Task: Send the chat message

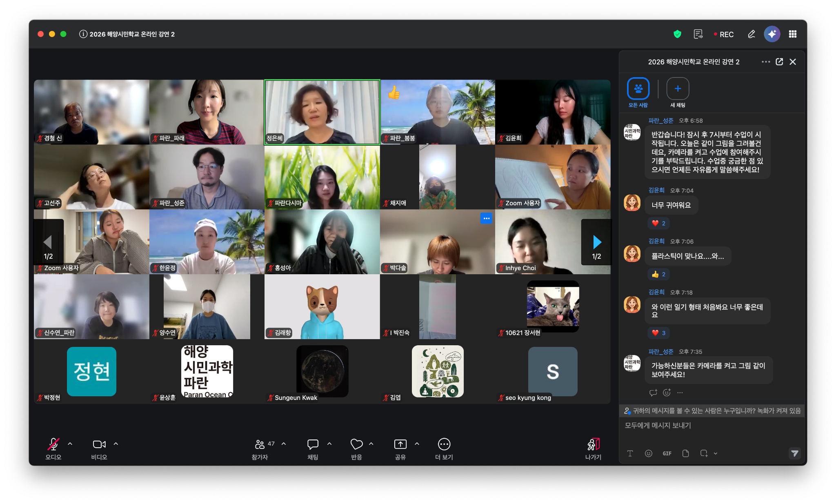Action: click(x=794, y=453)
